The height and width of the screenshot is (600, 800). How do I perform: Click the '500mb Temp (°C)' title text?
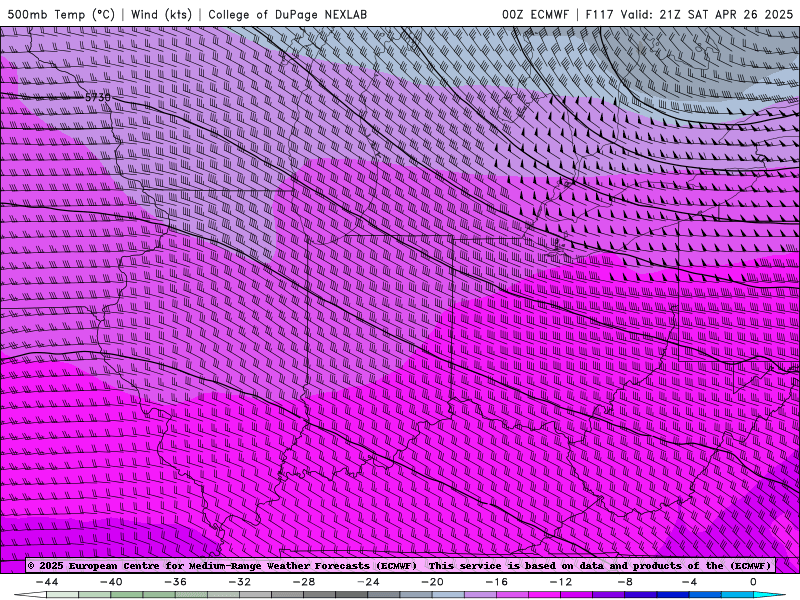[x=61, y=14]
